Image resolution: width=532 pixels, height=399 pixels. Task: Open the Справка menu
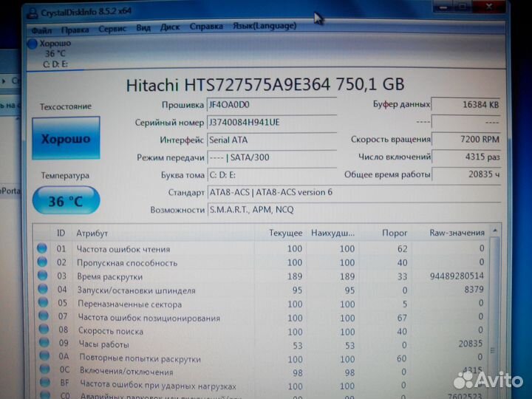tap(206, 27)
